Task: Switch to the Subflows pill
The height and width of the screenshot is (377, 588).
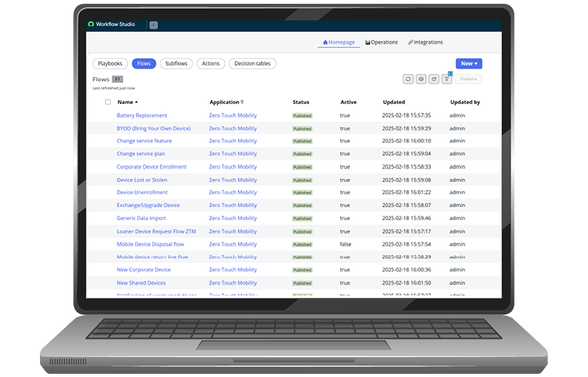Action: coord(176,63)
